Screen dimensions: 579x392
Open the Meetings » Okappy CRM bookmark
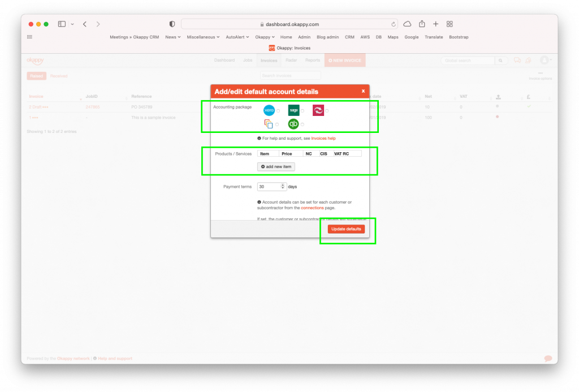tap(135, 37)
